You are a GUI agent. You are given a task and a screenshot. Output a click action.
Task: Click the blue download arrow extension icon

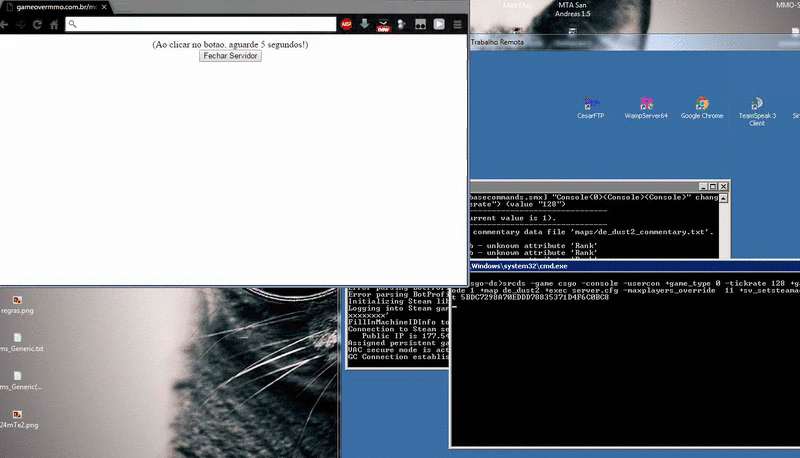[x=364, y=24]
